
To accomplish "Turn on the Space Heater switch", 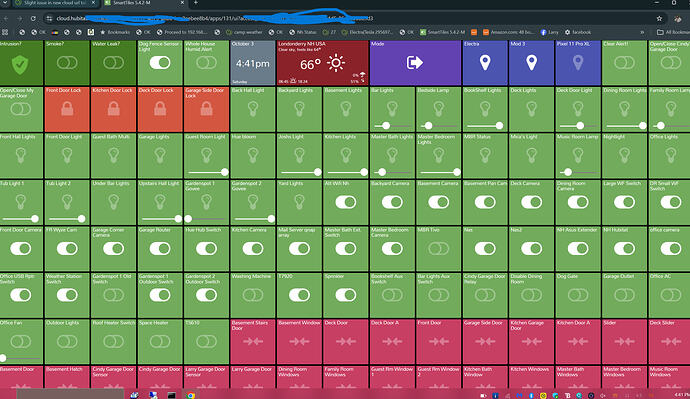I will (160, 341).
